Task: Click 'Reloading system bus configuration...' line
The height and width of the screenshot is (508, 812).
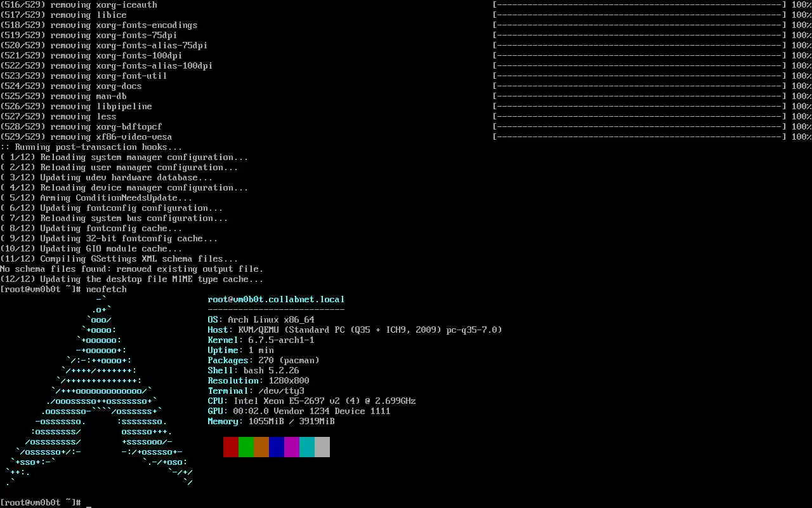Action: (114, 218)
